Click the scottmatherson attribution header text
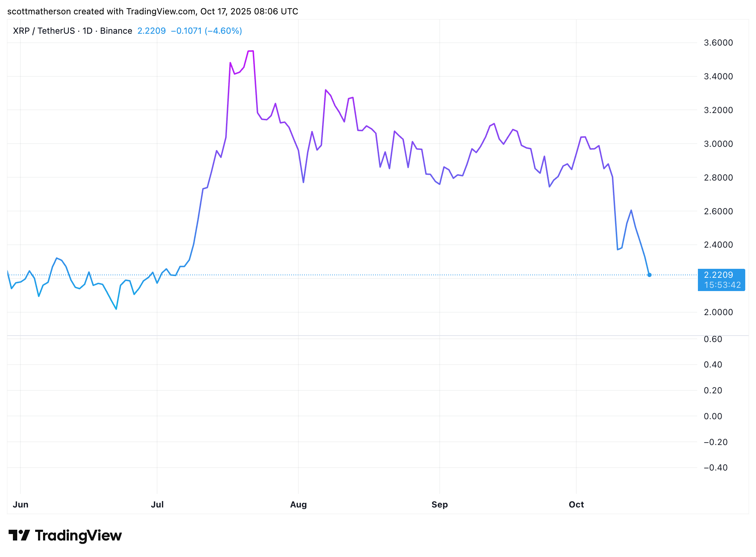Screen dimensions: 756x557 pos(152,11)
